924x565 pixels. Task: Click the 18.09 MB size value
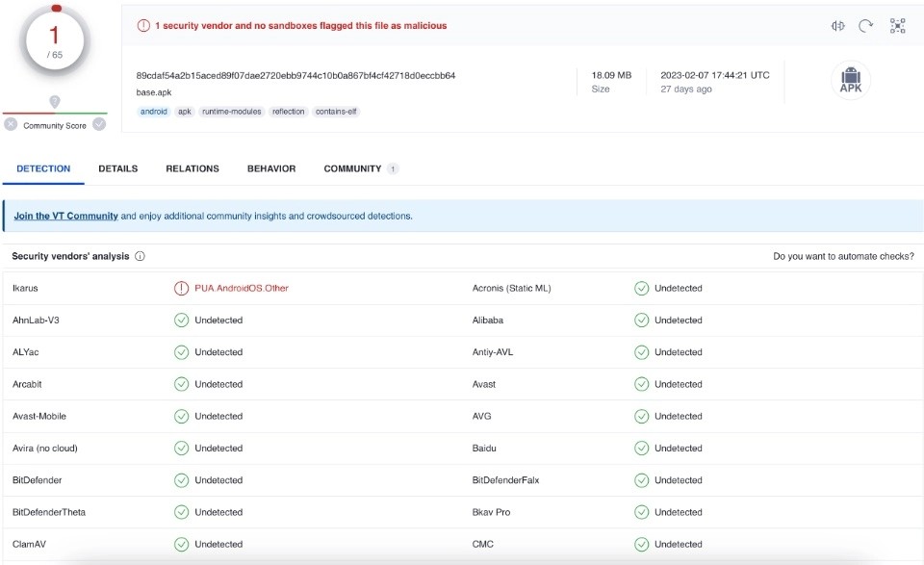(x=611, y=75)
